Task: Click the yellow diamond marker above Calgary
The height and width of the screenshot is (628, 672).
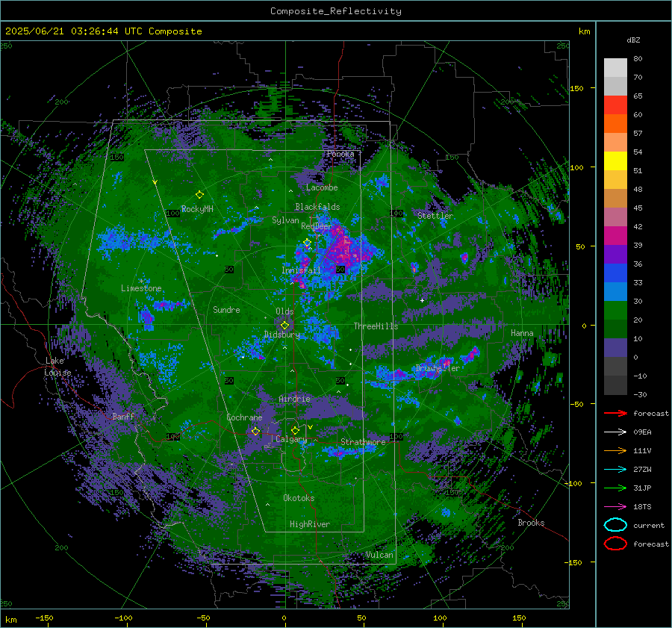Action: (295, 430)
